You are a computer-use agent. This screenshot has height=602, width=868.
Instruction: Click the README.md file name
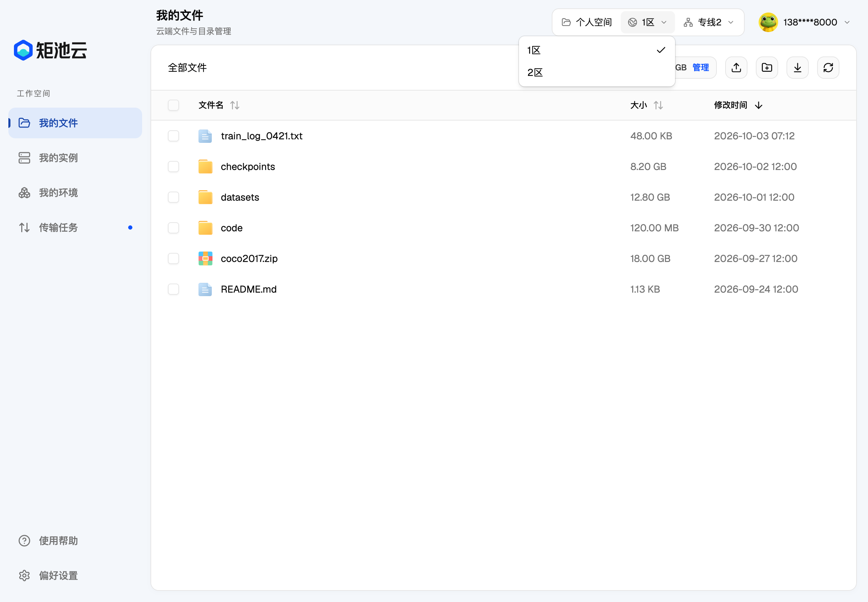point(248,289)
